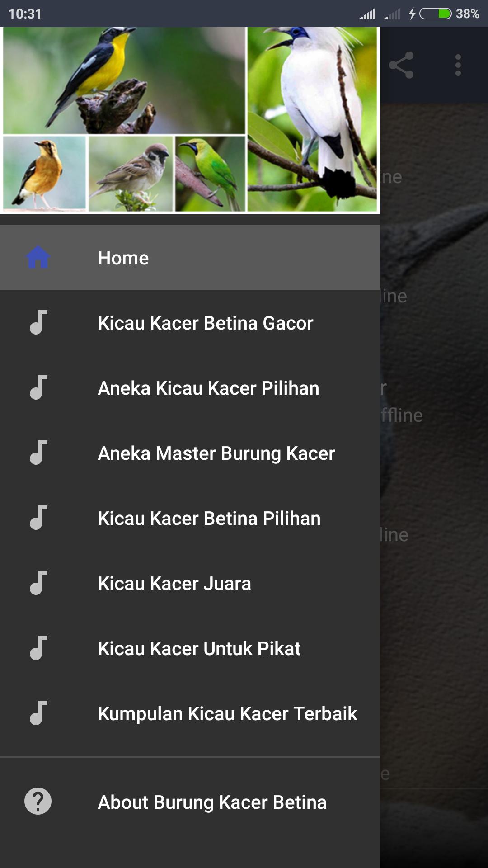Tap music note beside Kicau Kacer Juara
The width and height of the screenshot is (488, 868).
pyautogui.click(x=38, y=583)
